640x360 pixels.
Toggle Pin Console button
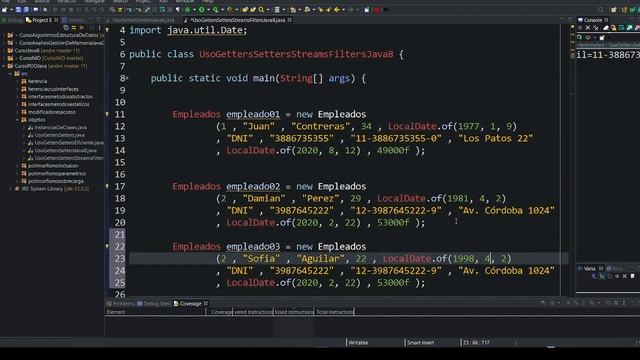coord(579,37)
